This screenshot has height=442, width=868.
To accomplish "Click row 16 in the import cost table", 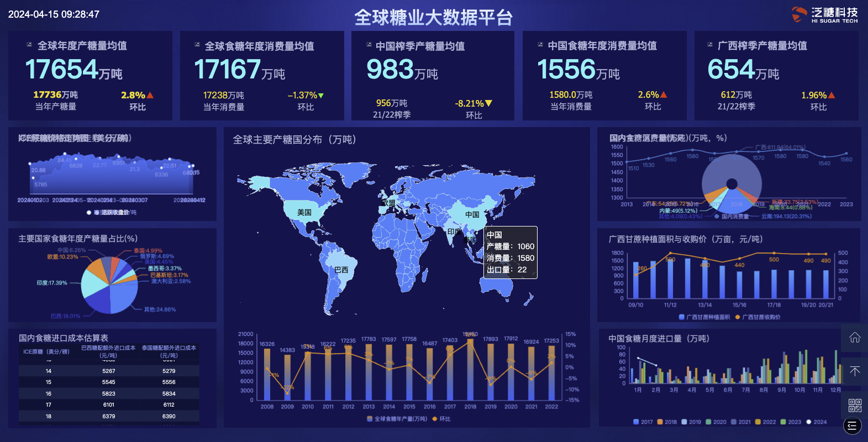I will coord(109,393).
